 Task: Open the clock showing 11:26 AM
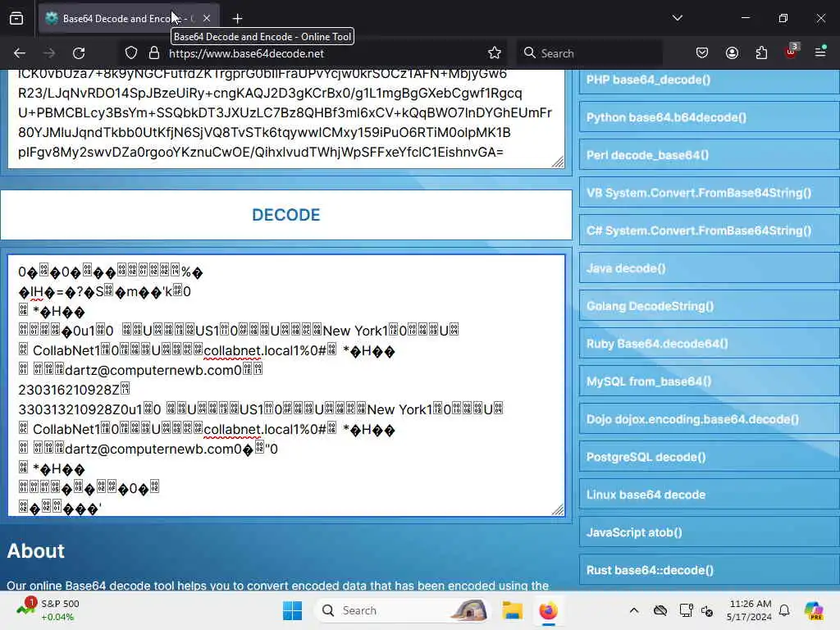[x=750, y=610]
